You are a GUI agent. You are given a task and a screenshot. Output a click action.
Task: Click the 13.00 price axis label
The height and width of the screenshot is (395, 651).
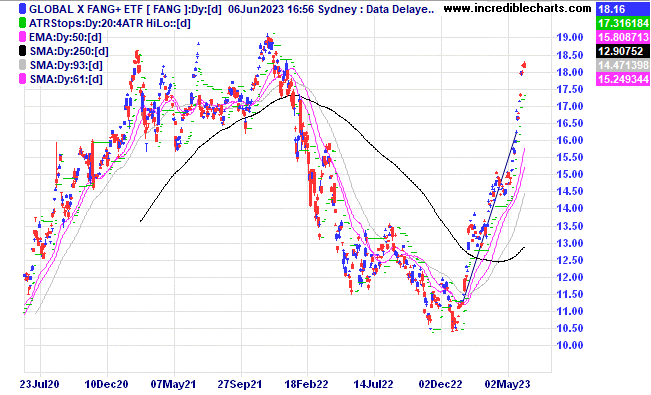click(570, 243)
